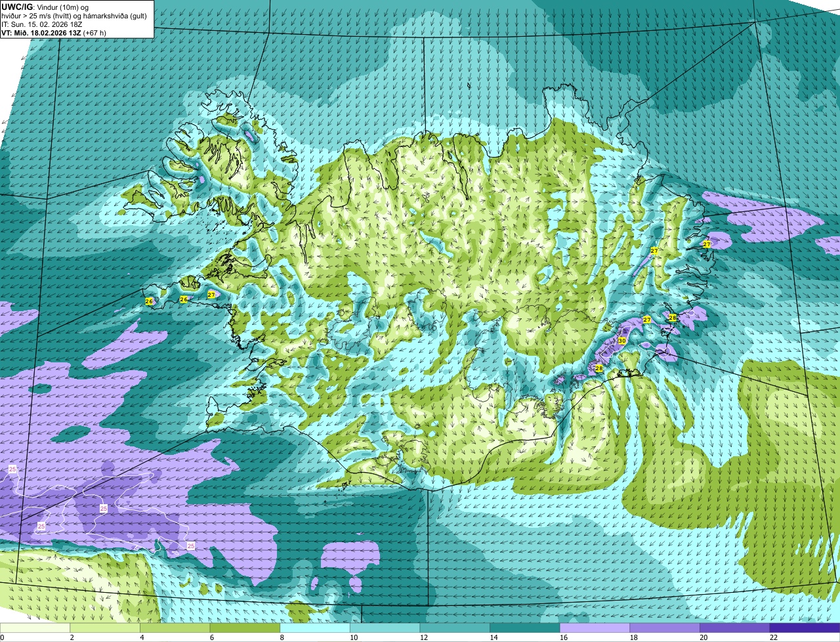
Task: Click the scale label '22'
Action: coord(773,637)
